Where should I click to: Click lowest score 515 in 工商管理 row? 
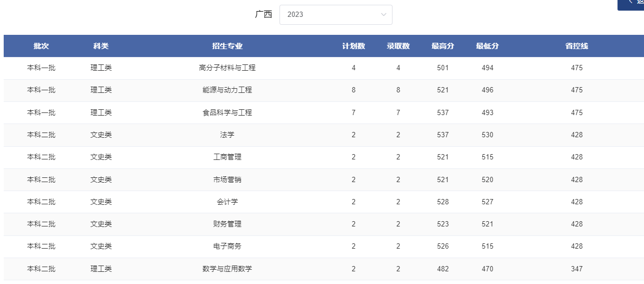488,157
